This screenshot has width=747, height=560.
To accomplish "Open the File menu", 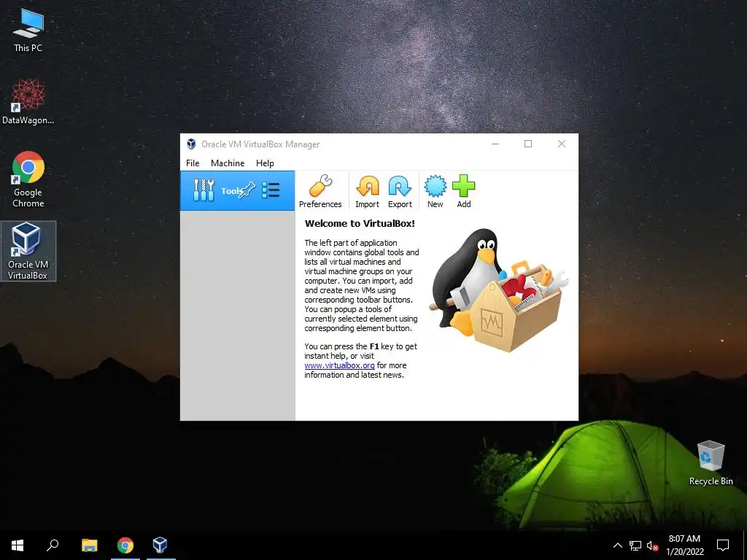I will (193, 163).
